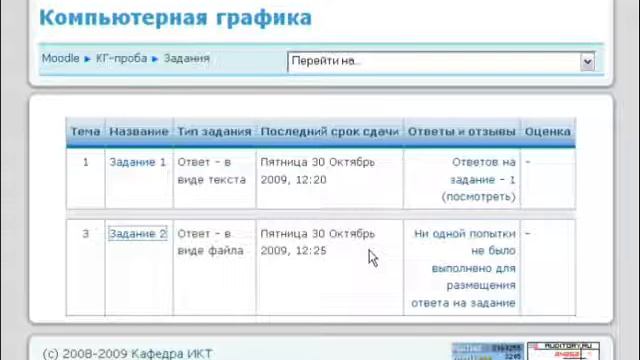Click the Название column header

139,132
